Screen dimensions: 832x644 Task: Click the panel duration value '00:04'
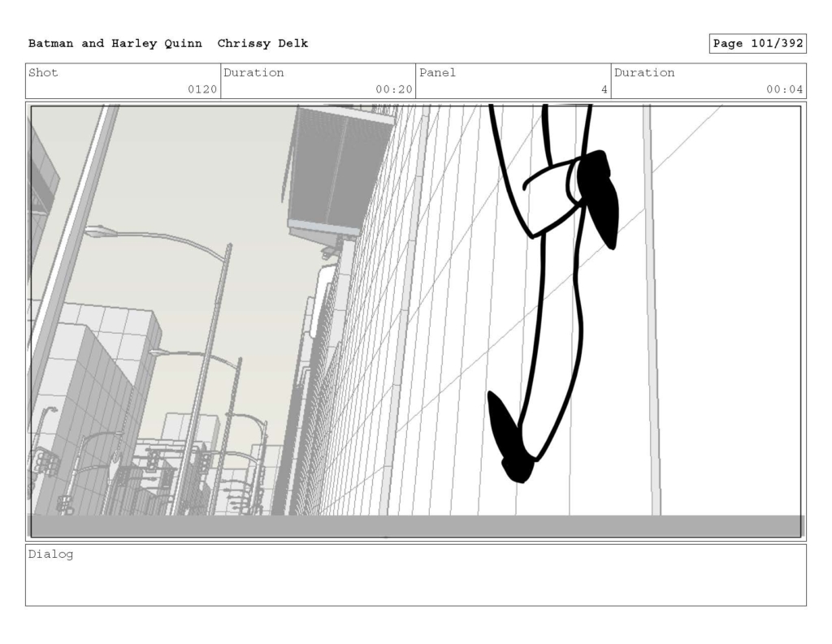click(x=785, y=89)
